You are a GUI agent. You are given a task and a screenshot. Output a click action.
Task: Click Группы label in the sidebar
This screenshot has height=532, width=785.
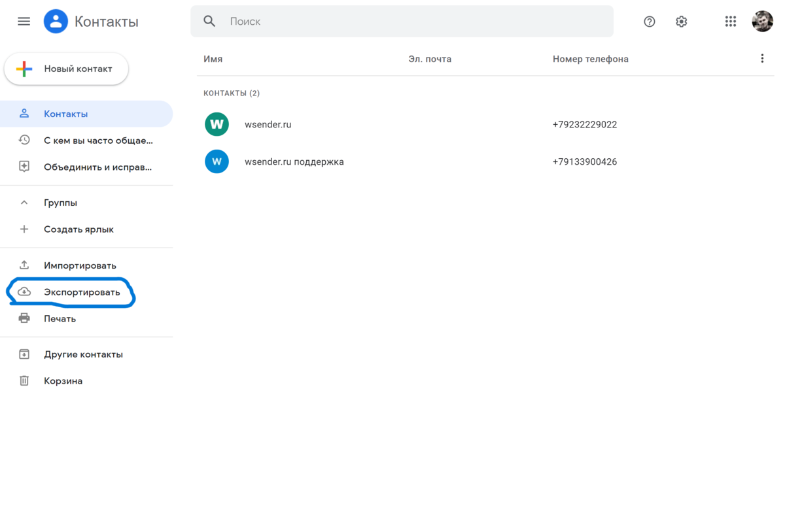61,203
